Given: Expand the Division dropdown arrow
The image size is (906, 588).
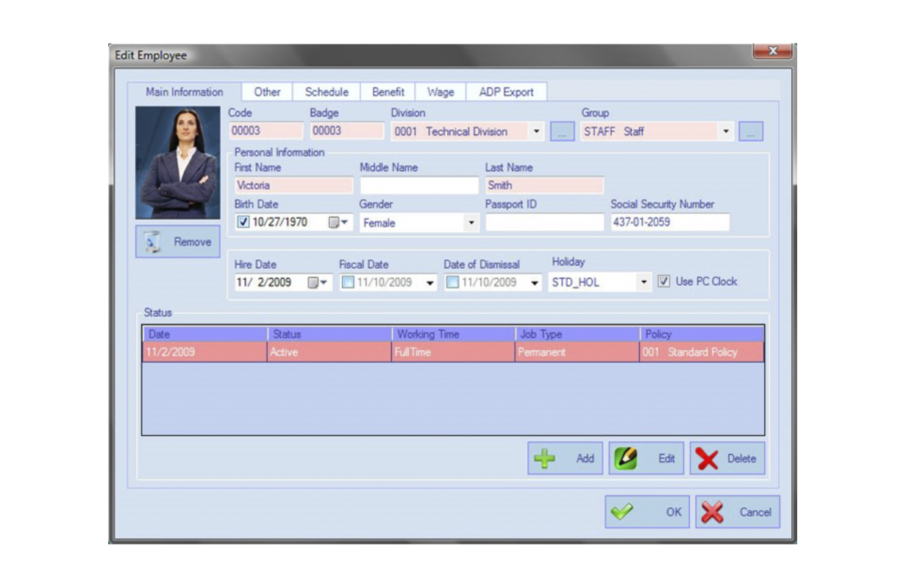Looking at the screenshot, I should pos(536,132).
